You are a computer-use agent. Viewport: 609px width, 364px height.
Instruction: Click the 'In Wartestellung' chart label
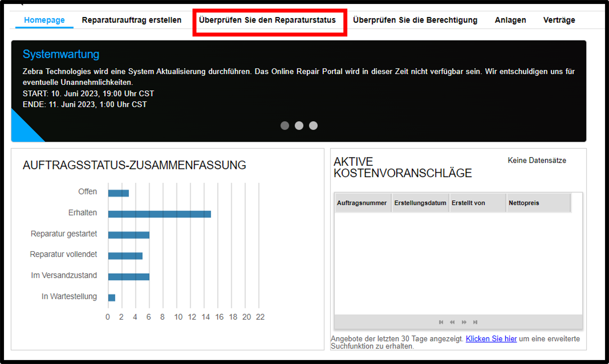click(x=69, y=297)
